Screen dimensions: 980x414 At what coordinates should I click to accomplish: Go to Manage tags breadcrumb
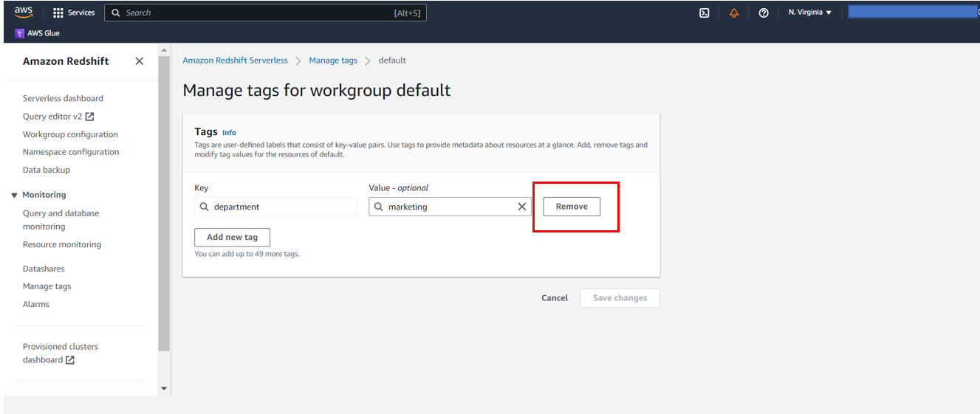click(333, 61)
